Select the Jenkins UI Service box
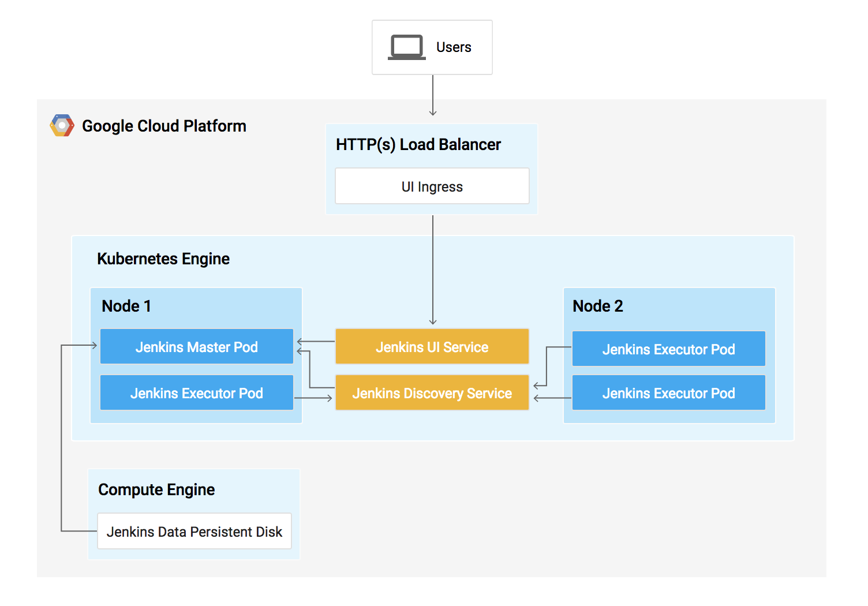 tap(432, 346)
